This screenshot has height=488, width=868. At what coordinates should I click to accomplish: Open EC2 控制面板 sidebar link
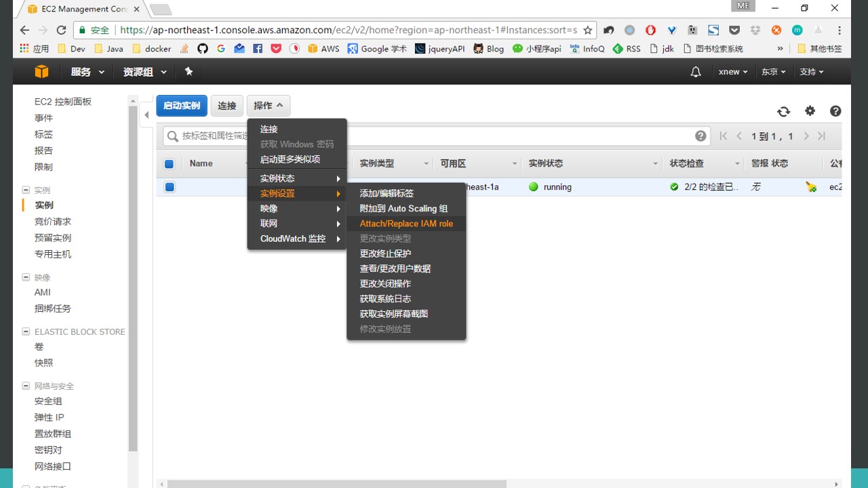pos(63,102)
